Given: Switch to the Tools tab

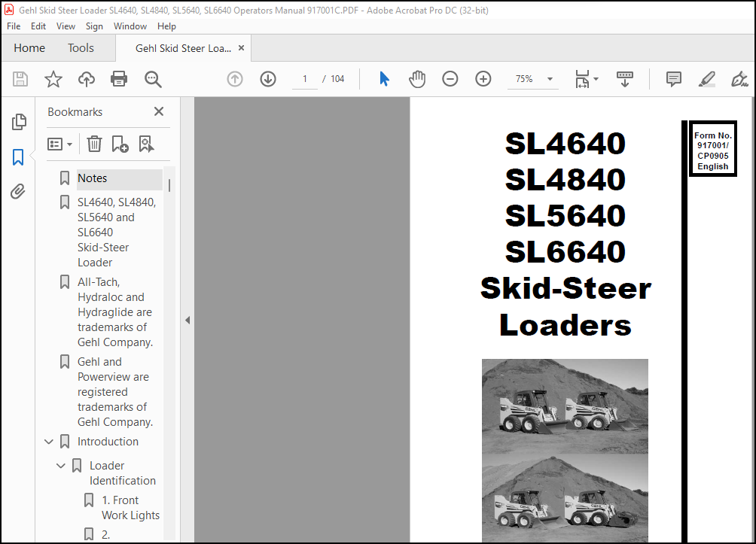Looking at the screenshot, I should 81,47.
